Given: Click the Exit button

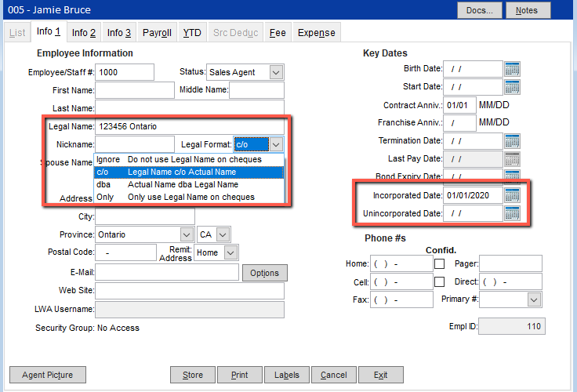Looking at the screenshot, I should pyautogui.click(x=381, y=375).
